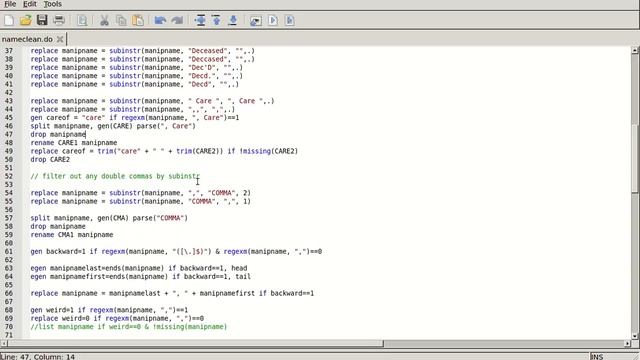Viewport: 640px width, 360px height.
Task: Click the 'replace careof = trim(' line
Action: pos(164,151)
